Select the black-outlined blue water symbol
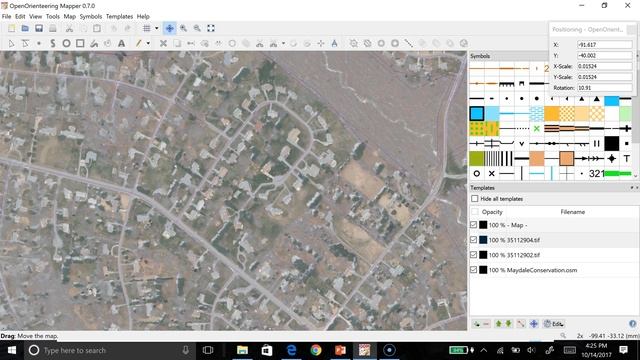This screenshot has height=360, width=640. point(476,113)
